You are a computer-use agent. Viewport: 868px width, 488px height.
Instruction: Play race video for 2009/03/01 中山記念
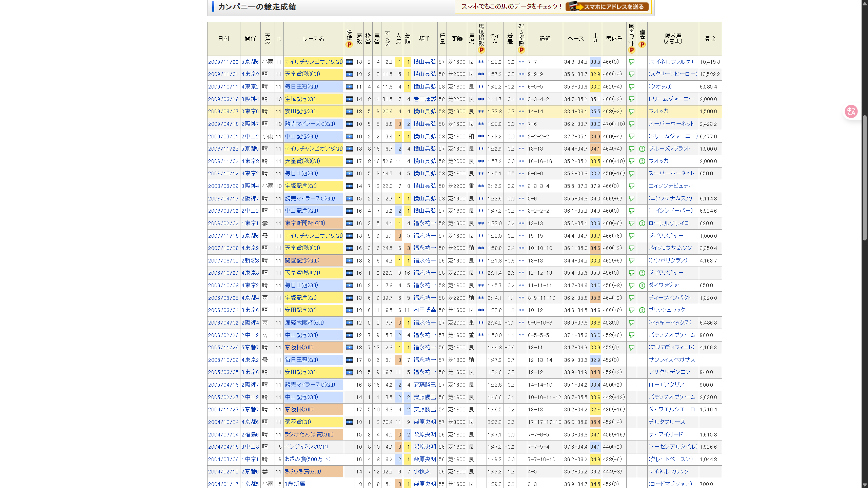pyautogui.click(x=349, y=137)
